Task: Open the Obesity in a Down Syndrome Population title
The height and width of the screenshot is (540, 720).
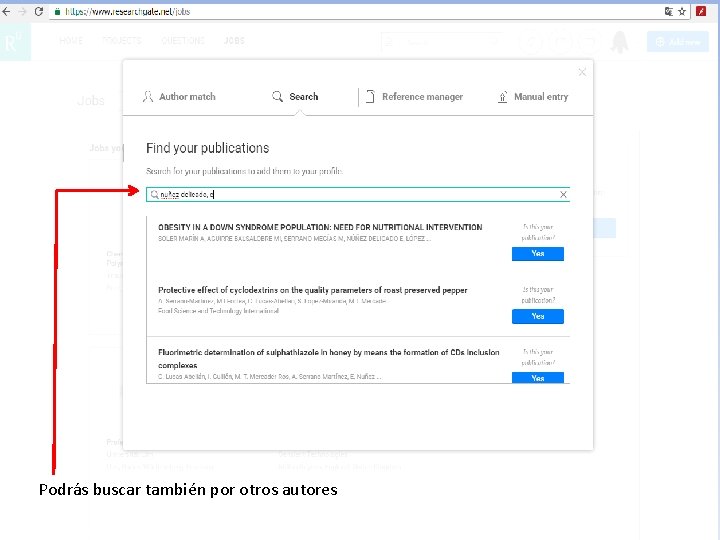Action: point(320,227)
